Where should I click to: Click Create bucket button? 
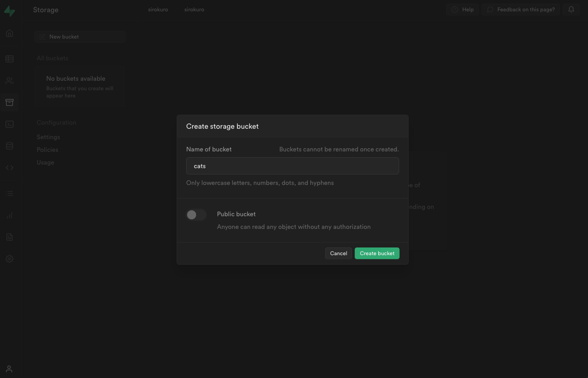377,253
